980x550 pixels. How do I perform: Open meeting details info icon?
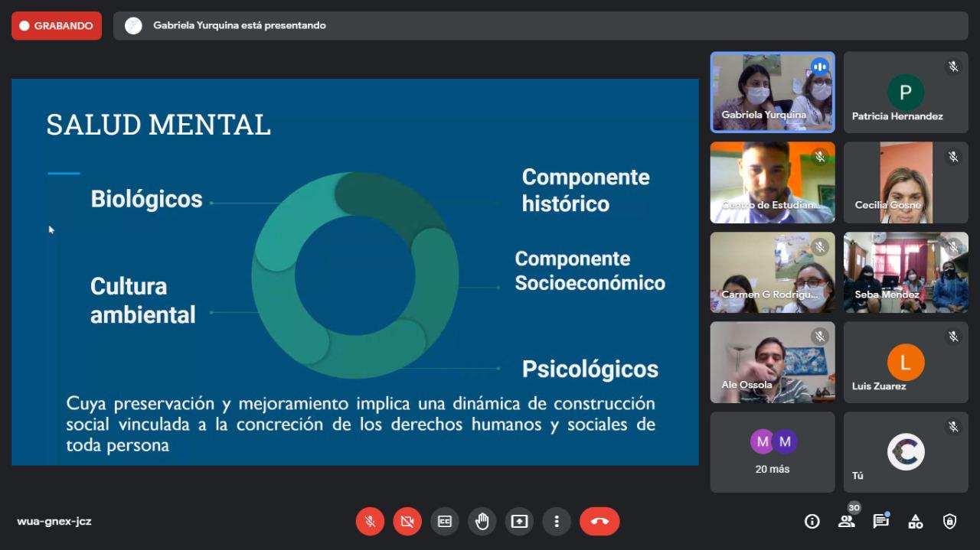click(x=812, y=522)
